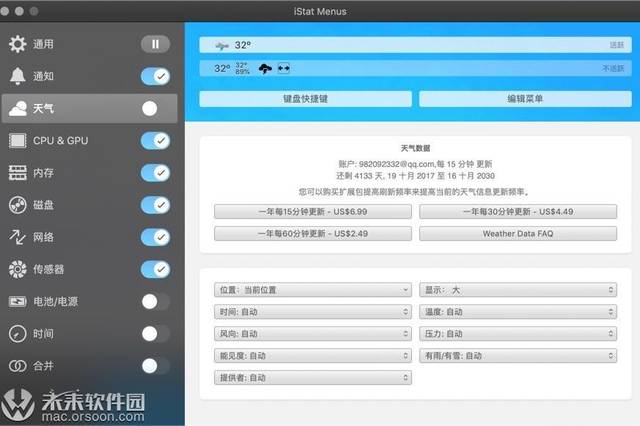Click the chip icon for CPU & GPU
Image resolution: width=640 pixels, height=426 pixels.
click(x=18, y=141)
